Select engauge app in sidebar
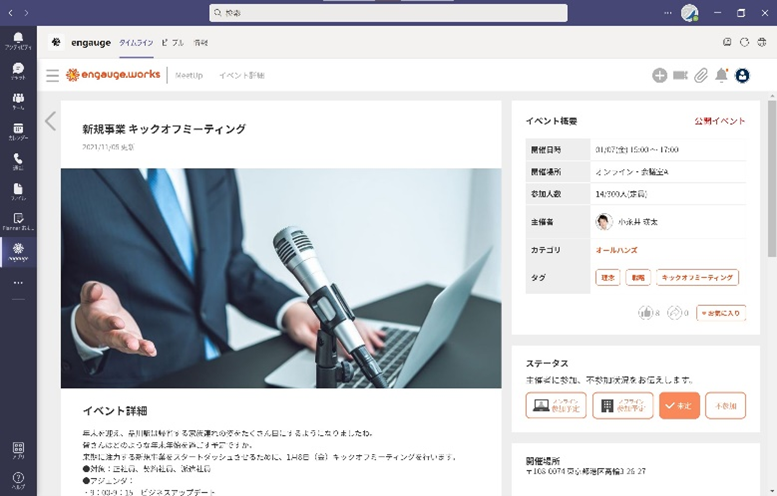Image resolution: width=777 pixels, height=496 pixels. coord(18,252)
